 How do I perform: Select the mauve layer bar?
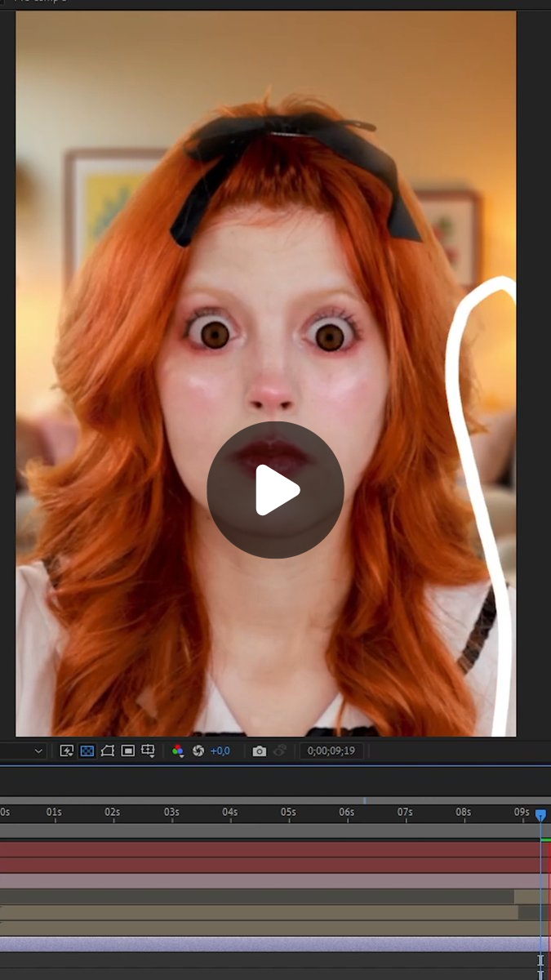tap(275, 881)
